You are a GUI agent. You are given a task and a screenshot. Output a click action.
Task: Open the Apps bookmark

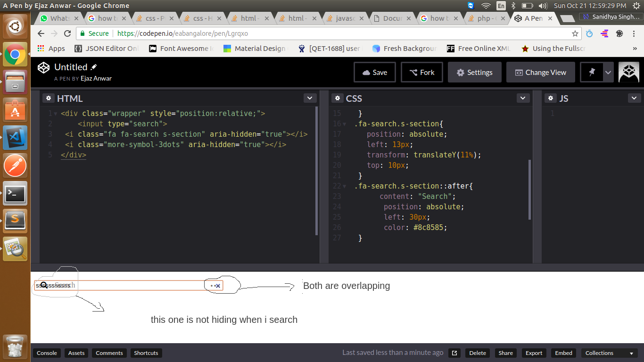(x=51, y=49)
